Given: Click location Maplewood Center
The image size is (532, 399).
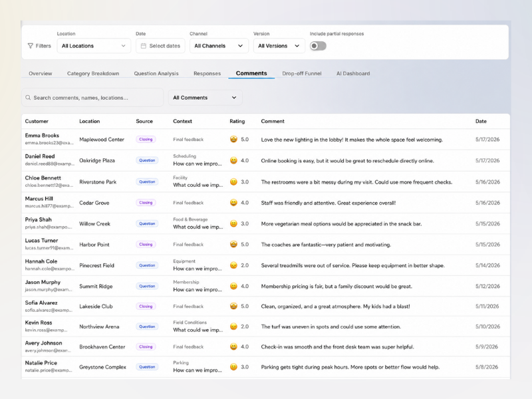Looking at the screenshot, I should point(102,140).
